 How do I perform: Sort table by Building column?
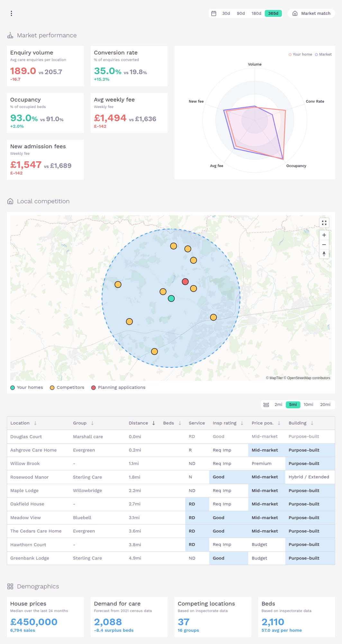click(301, 423)
